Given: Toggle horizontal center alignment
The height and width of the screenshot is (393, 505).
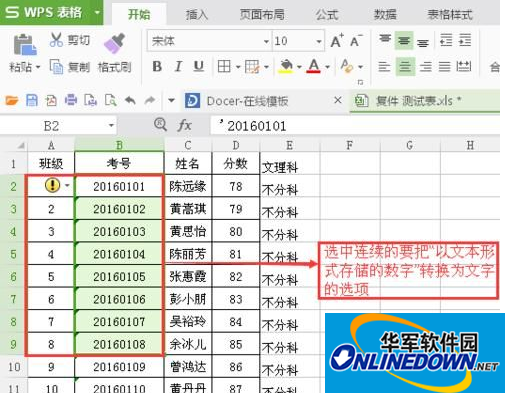Looking at the screenshot, I should 405,66.
